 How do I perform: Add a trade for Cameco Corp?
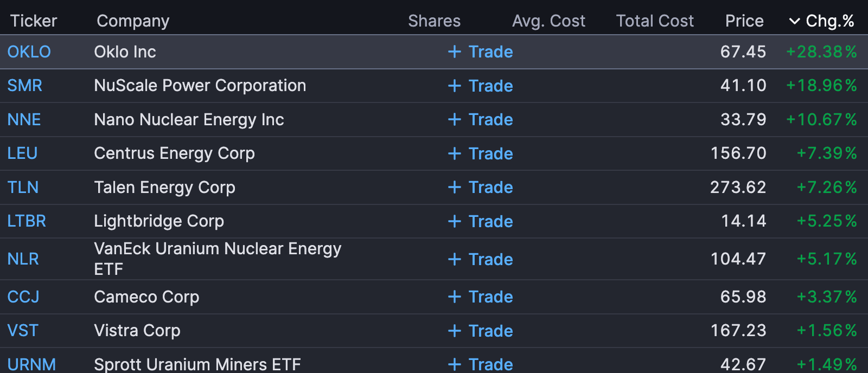[481, 297]
